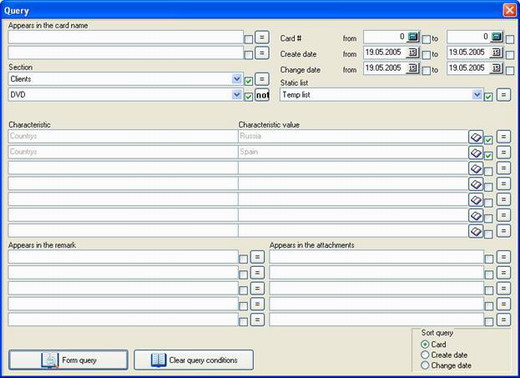Click equals operator button for second card name
The image size is (520, 378).
pyautogui.click(x=262, y=53)
